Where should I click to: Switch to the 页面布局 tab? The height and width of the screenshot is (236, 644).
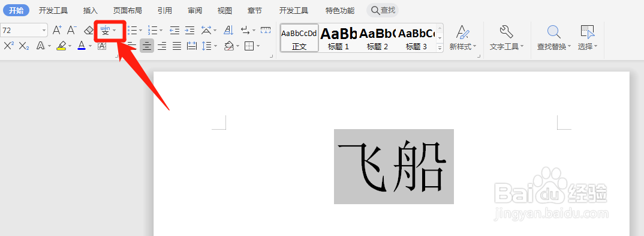[128, 10]
